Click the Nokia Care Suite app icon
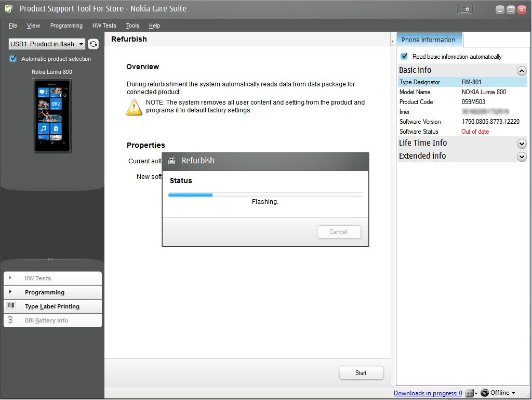 tap(8, 9)
